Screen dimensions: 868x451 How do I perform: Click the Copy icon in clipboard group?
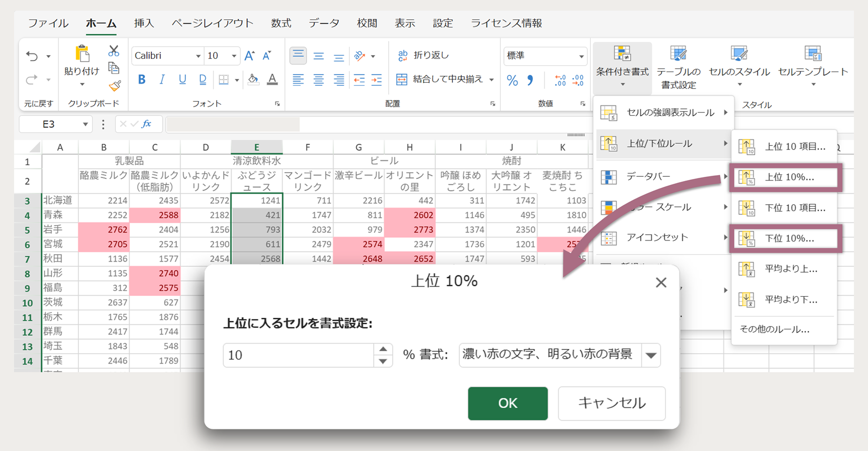point(114,68)
